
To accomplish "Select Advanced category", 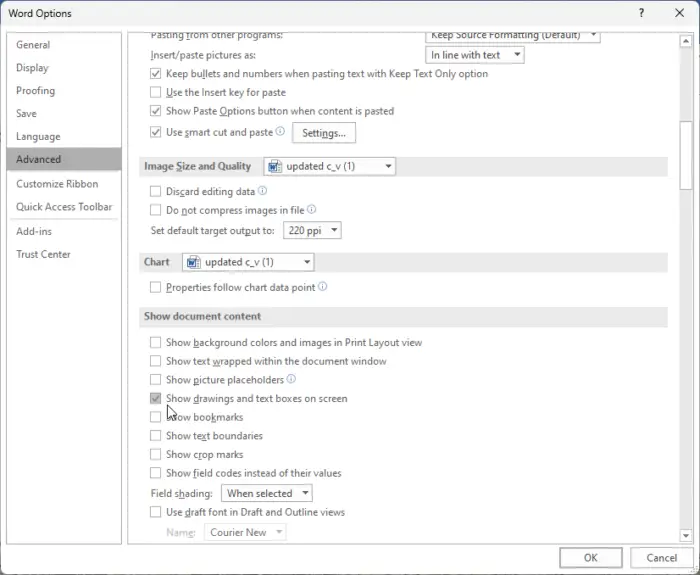I will pos(64,159).
